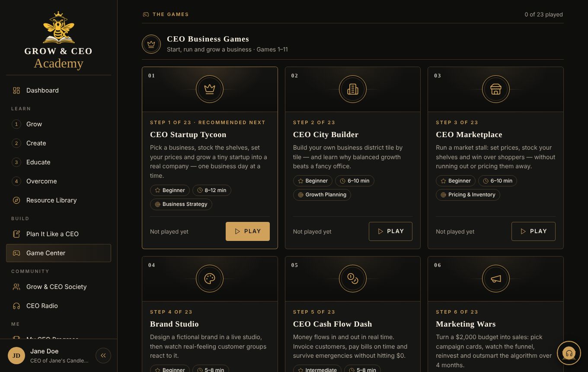Screen dimensions: 588x372
Task: Click the Resource Library compass icon
Action: click(x=16, y=200)
